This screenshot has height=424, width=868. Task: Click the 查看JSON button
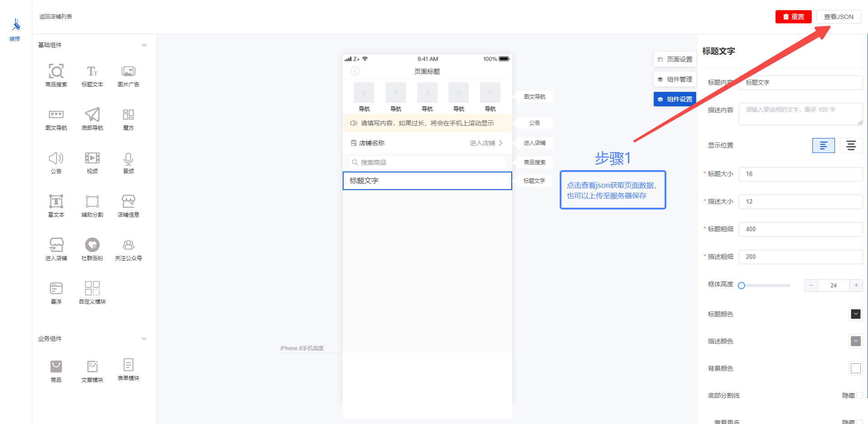point(839,17)
